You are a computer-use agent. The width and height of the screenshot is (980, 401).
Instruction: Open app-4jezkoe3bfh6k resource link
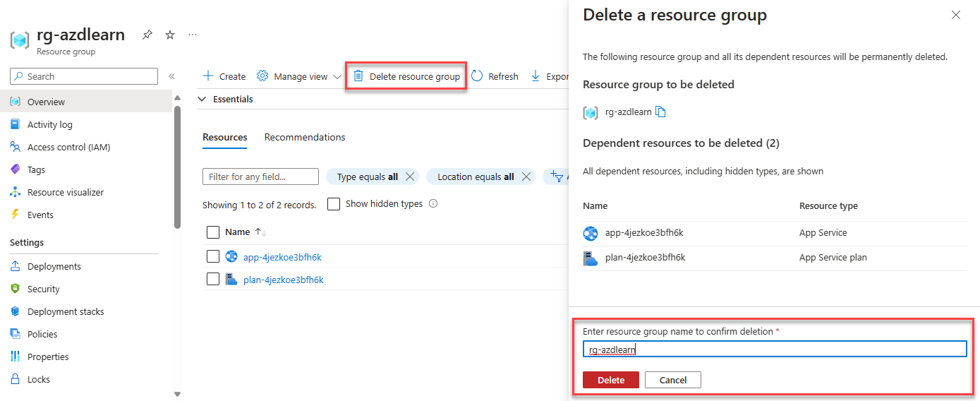point(282,257)
